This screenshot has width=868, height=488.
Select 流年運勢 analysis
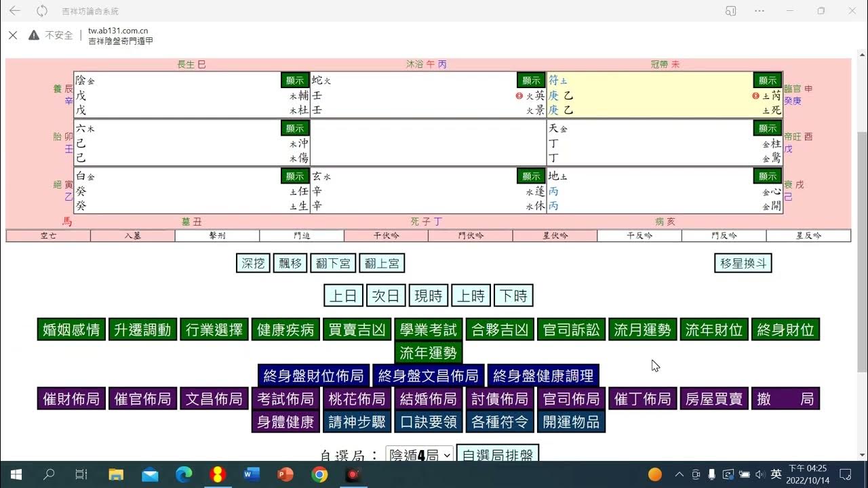(x=429, y=352)
